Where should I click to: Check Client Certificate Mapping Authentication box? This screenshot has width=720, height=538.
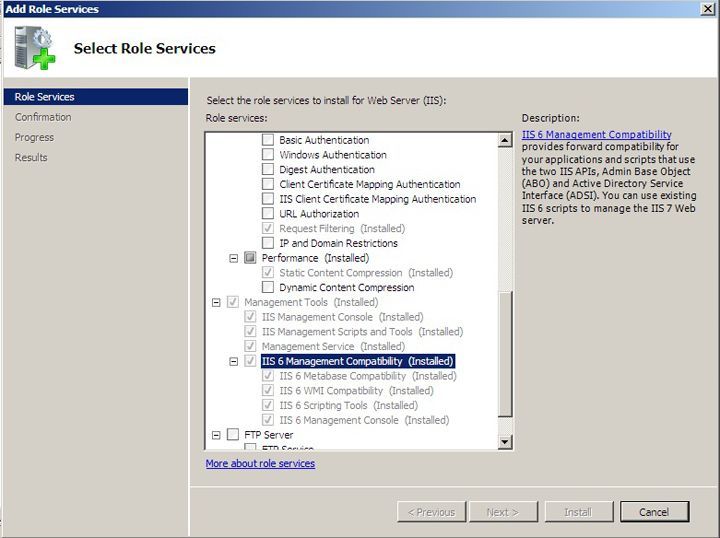coord(268,184)
